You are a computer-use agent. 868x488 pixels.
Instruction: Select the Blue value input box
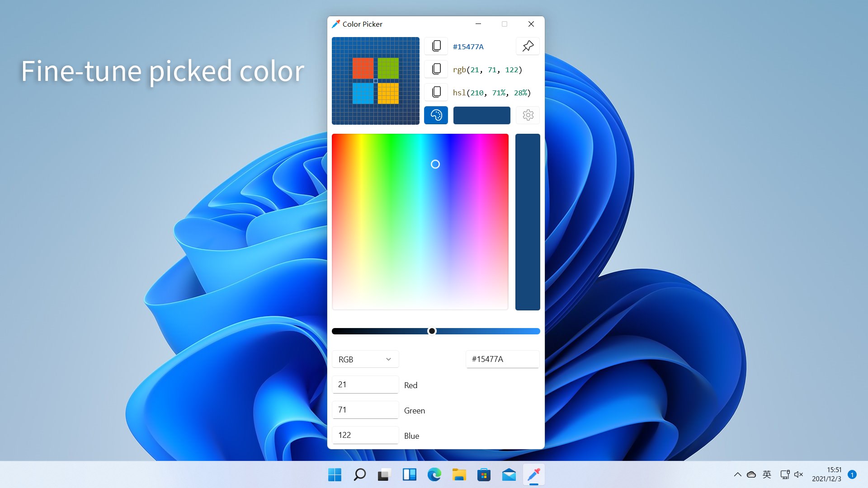click(x=365, y=435)
